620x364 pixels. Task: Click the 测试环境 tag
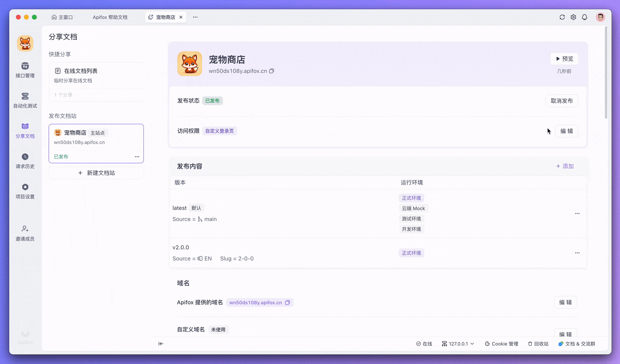click(x=411, y=219)
